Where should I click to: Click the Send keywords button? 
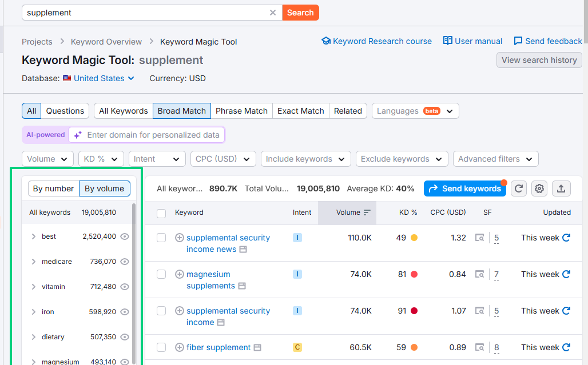[x=465, y=188]
